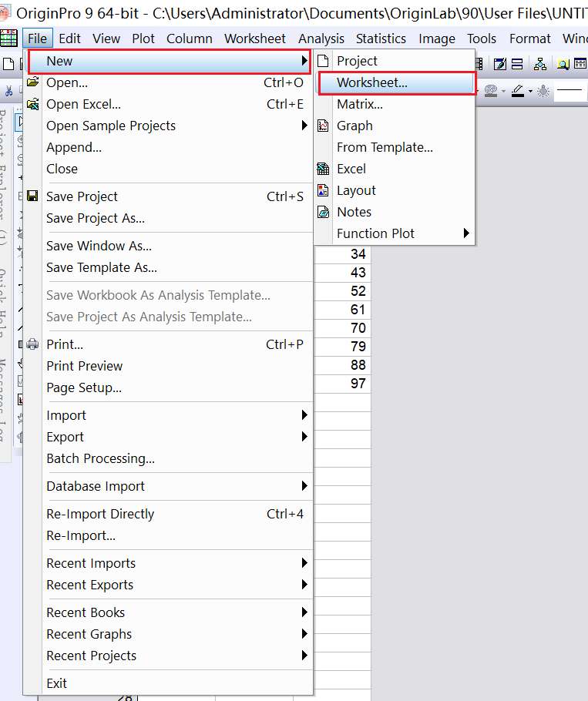
Task: Expand the Recent Imports submenu
Action: click(x=168, y=563)
